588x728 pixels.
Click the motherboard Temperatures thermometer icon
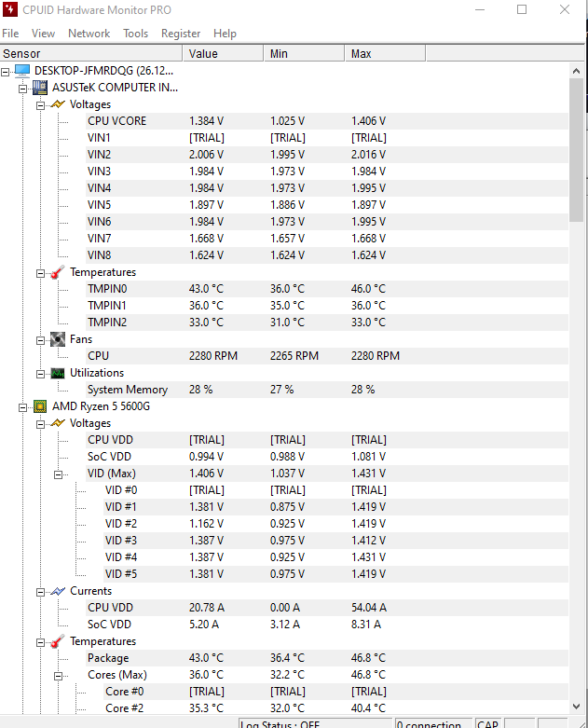point(58,272)
